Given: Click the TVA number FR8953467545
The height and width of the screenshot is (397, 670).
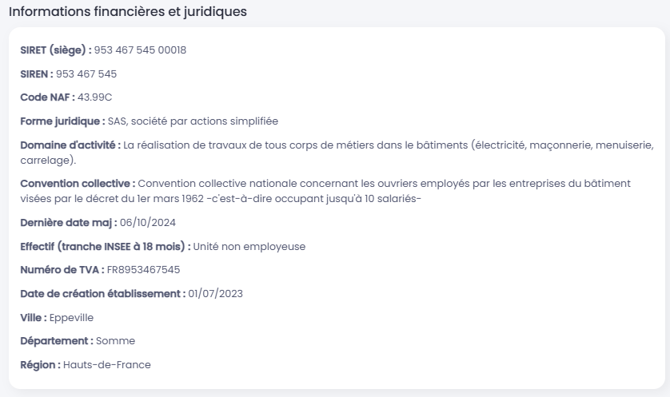Looking at the screenshot, I should (x=143, y=270).
